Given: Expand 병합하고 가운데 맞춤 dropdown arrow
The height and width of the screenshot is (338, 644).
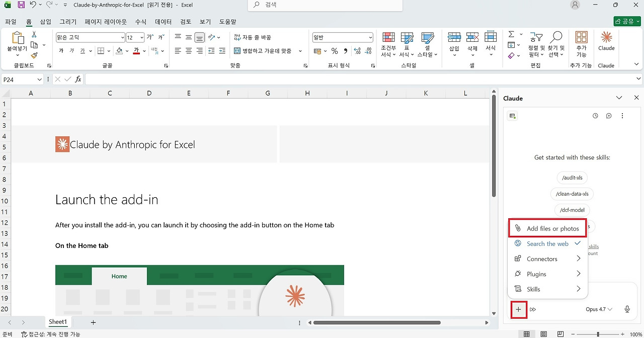Looking at the screenshot, I should click(x=300, y=51).
